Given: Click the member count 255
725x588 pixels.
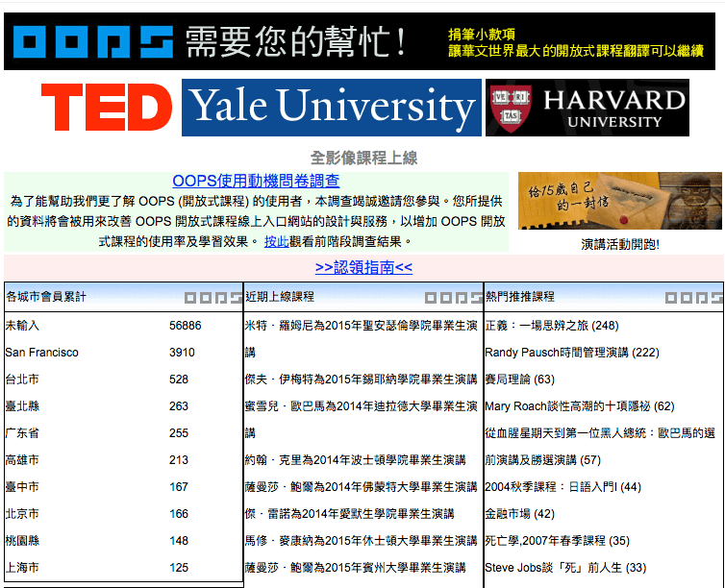Looking at the screenshot, I should click(x=179, y=432).
